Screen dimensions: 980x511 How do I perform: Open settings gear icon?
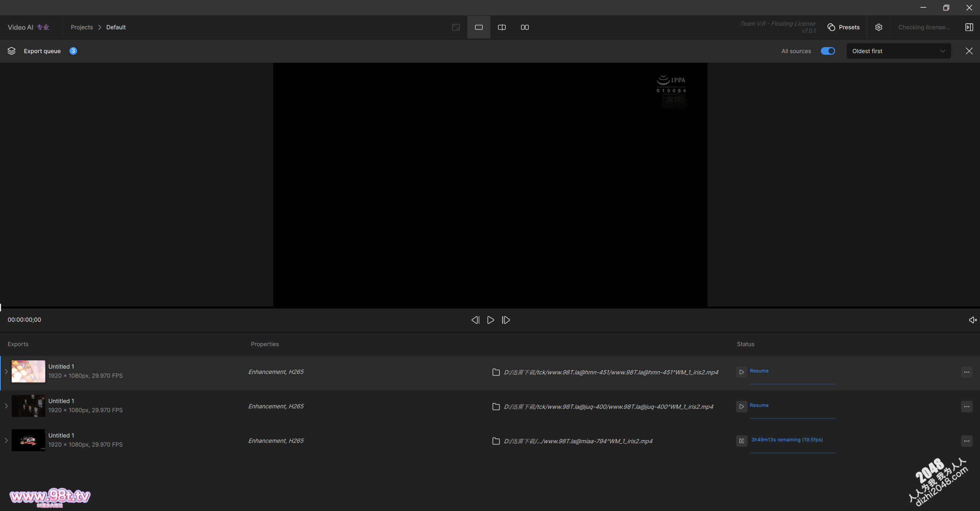click(878, 27)
